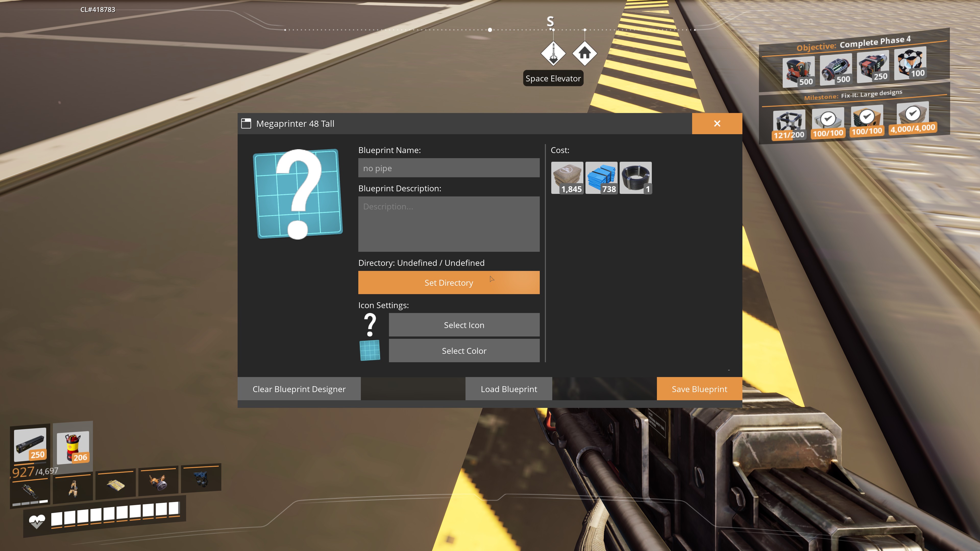The height and width of the screenshot is (551, 980).
Task: Select the hotbar item with count 250
Action: (30, 445)
